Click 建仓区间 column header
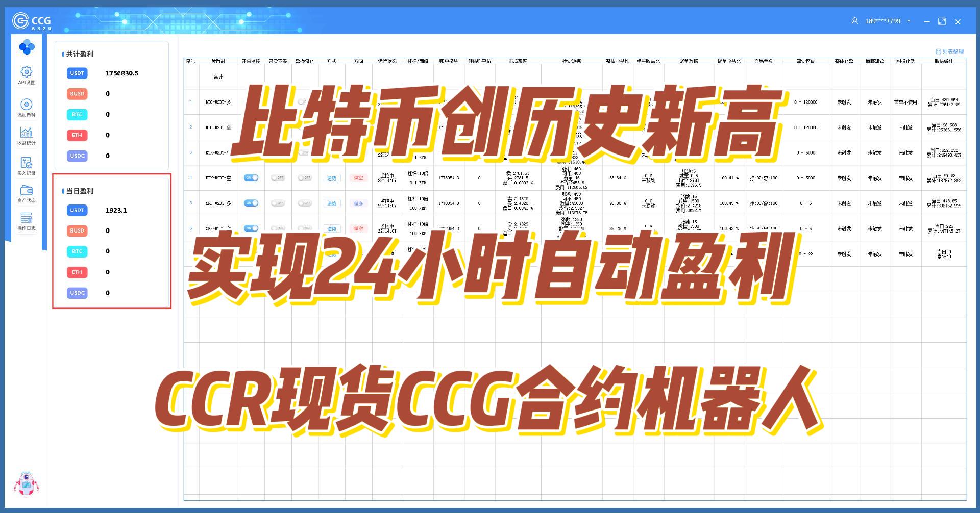Viewport: 980px width, 513px height. (x=806, y=61)
